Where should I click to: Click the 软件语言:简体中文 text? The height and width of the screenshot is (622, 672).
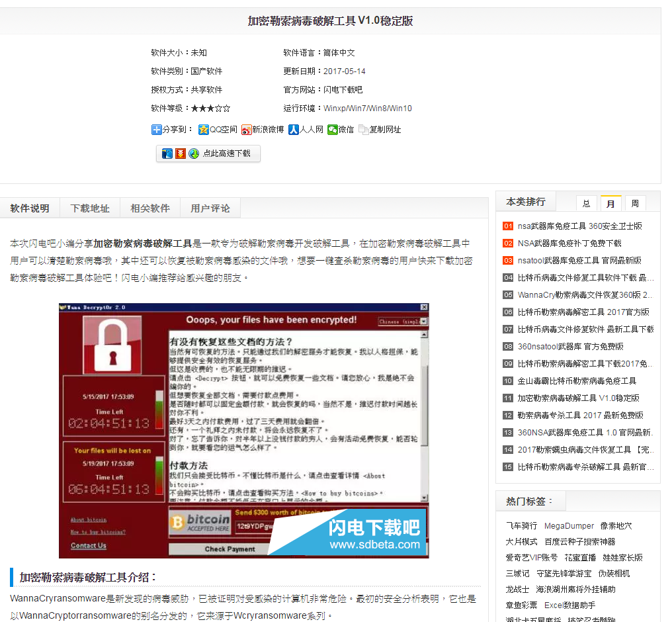tap(319, 53)
